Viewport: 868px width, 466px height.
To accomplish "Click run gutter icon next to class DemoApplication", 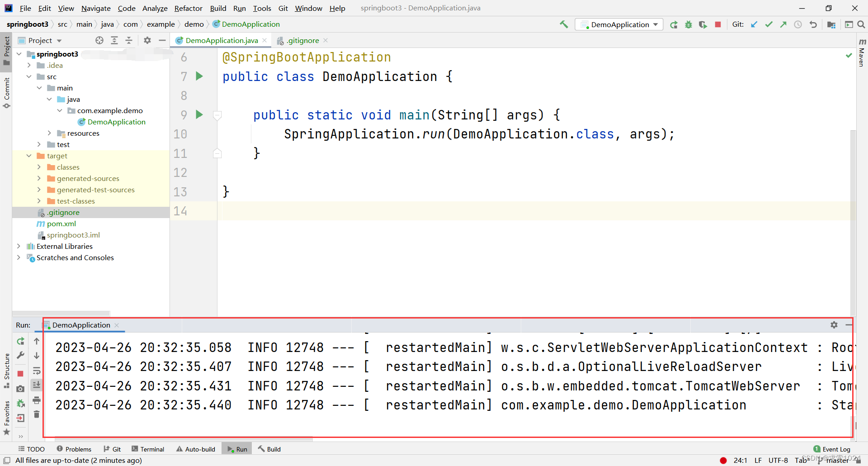I will pos(199,76).
